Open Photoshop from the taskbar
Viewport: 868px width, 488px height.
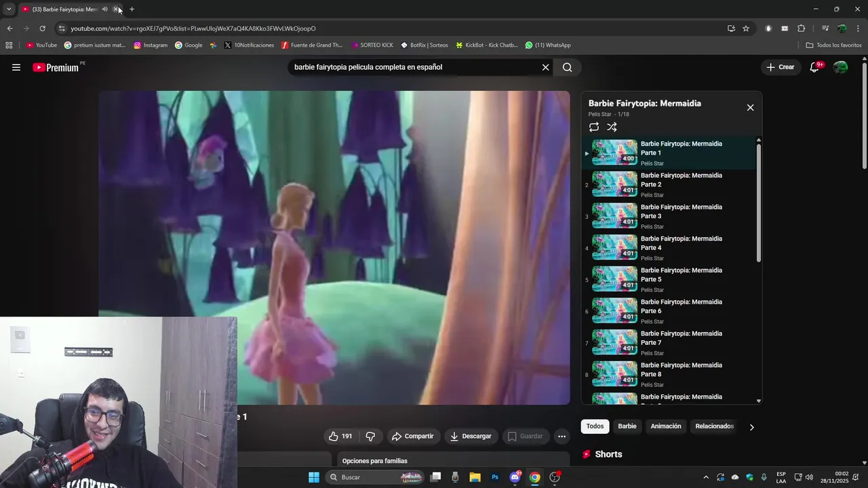click(495, 477)
